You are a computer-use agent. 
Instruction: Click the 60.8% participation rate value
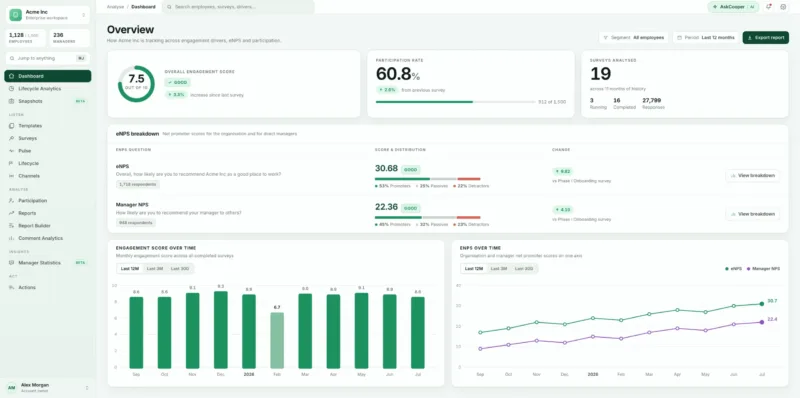point(398,74)
